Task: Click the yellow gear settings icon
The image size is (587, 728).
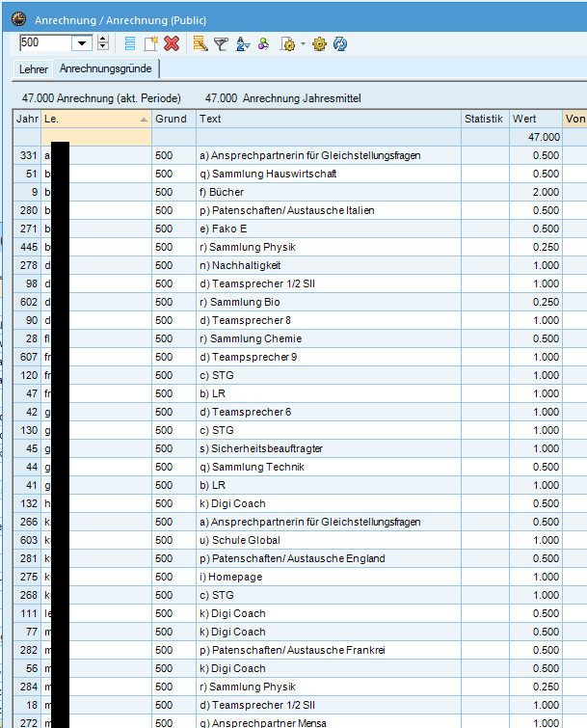Action: [x=319, y=44]
